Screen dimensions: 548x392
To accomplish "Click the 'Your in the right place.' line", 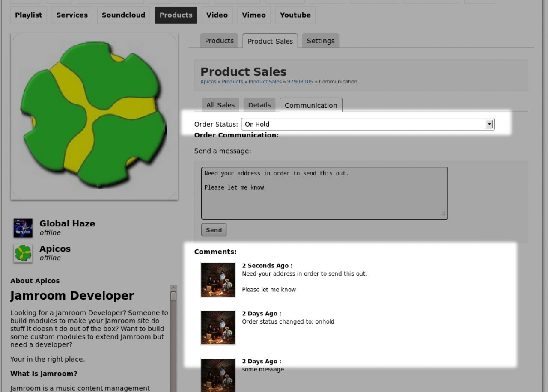I will click(x=48, y=359).
